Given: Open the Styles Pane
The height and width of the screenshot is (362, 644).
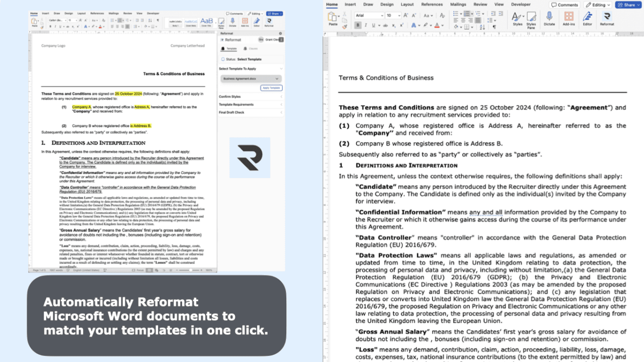Looking at the screenshot, I should 530,19.
